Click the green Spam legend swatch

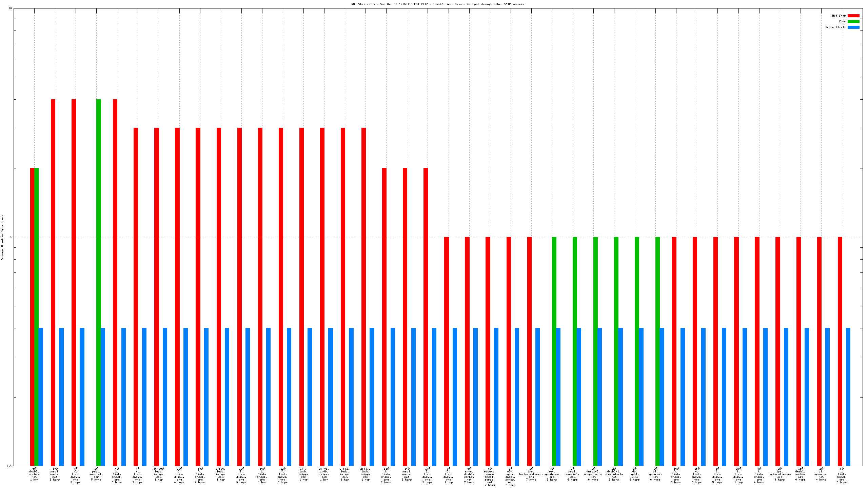[853, 21]
